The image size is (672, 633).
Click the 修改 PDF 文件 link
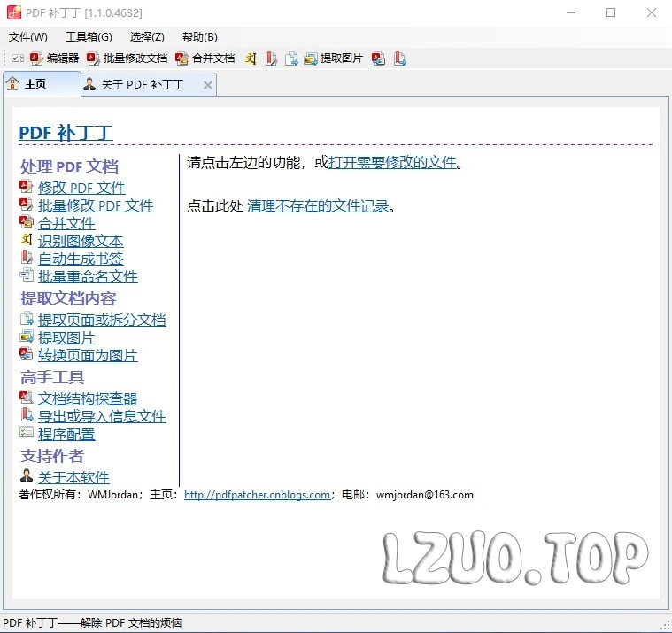[81, 188]
